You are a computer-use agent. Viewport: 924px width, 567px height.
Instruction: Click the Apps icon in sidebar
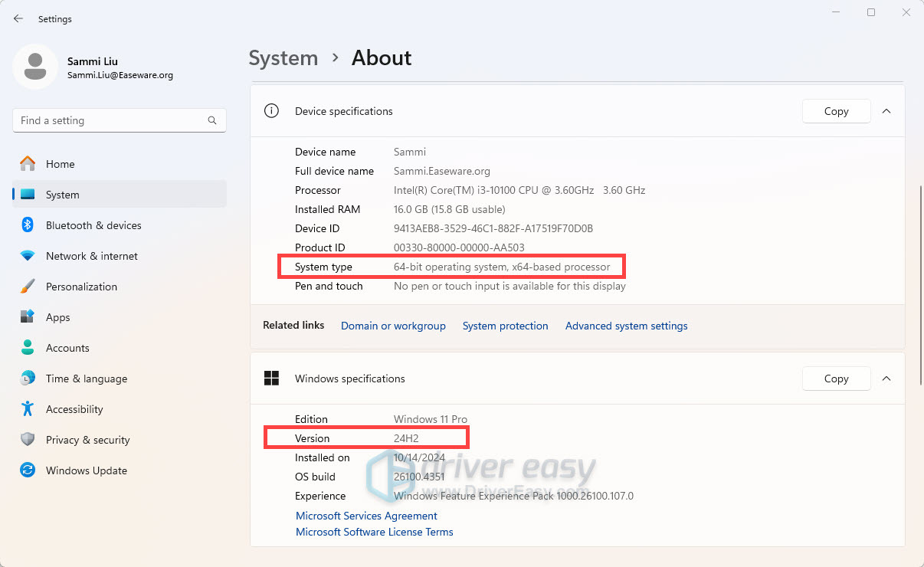click(x=28, y=317)
